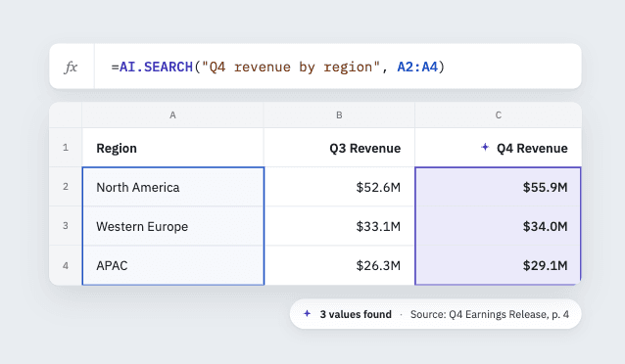Click the Q3 Revenue header cell
This screenshot has height=364, width=625.
pyautogui.click(x=339, y=148)
